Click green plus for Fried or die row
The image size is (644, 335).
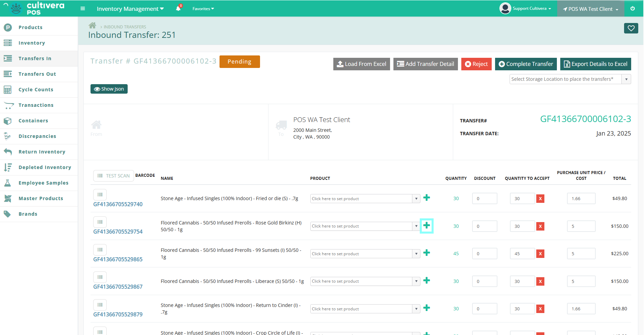[427, 198]
